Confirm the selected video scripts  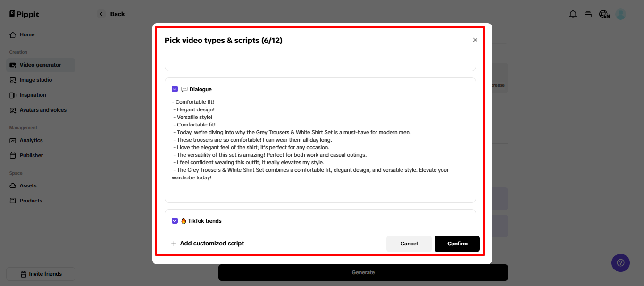coord(457,244)
